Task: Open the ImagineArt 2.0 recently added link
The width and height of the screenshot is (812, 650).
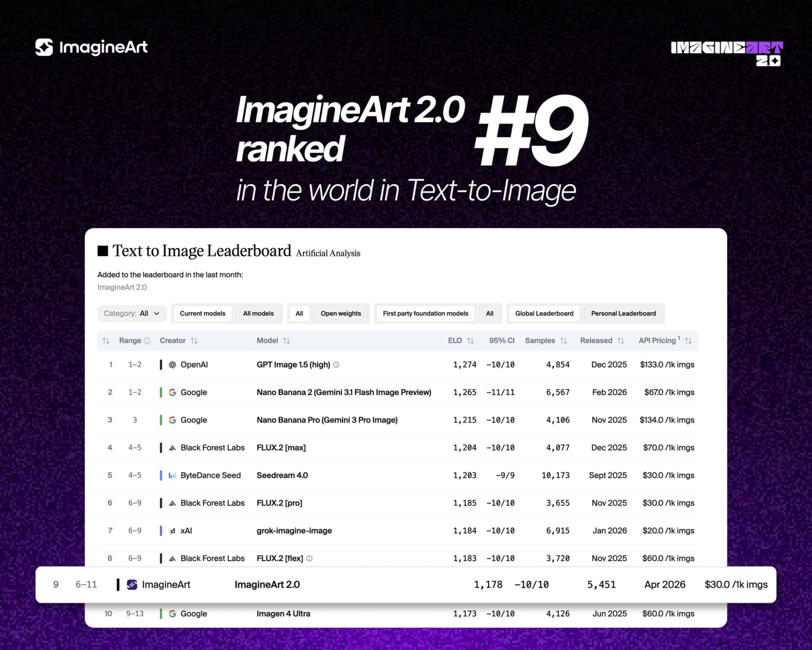Action: (x=122, y=287)
